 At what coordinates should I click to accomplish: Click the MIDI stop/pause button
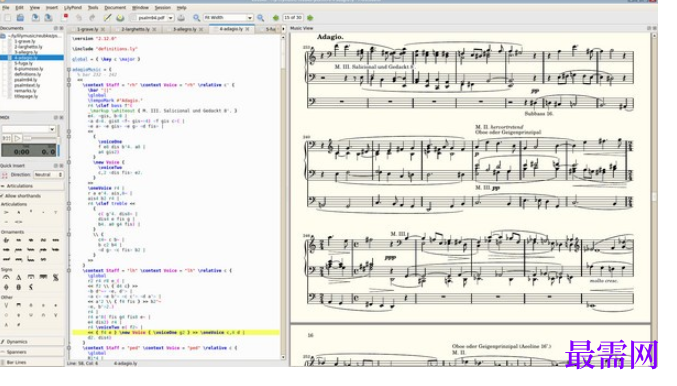point(6,138)
